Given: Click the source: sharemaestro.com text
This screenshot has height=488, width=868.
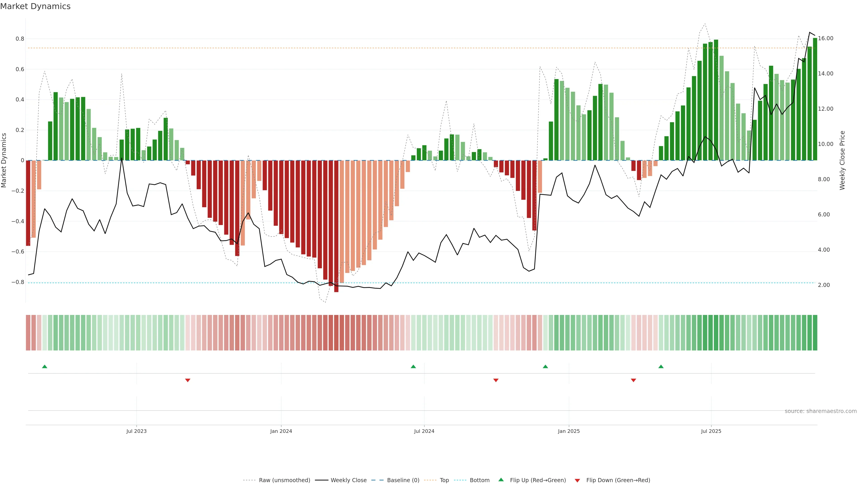Looking at the screenshot, I should click(821, 411).
